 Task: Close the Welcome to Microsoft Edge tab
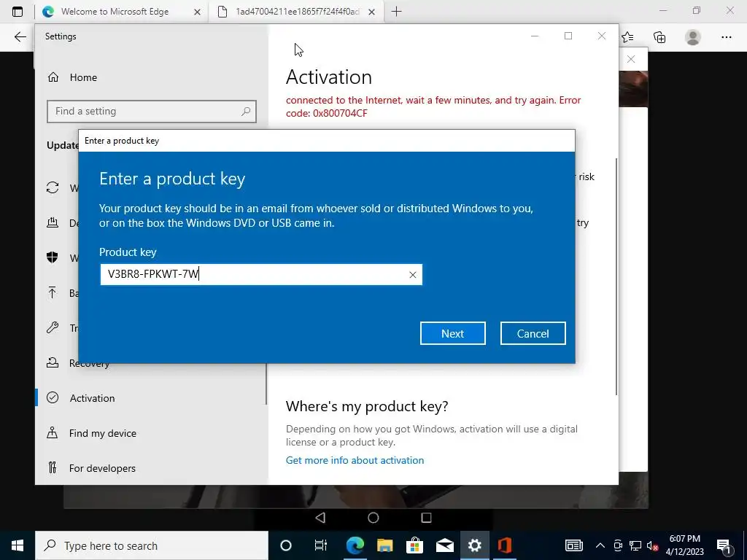197,12
